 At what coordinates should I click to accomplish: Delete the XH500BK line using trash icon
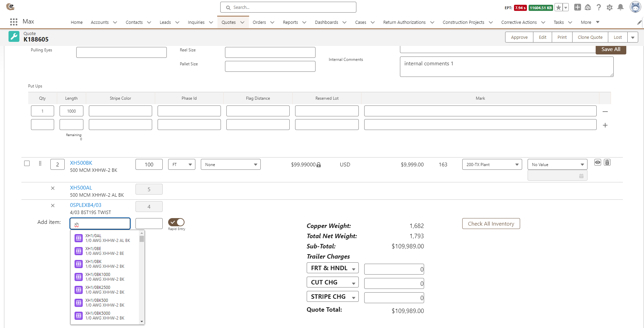(607, 163)
